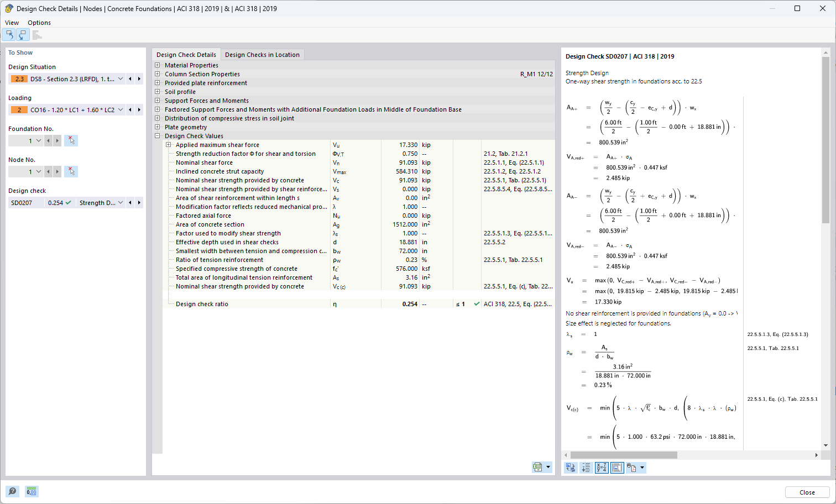
Task: Step to previous Foundation No.
Action: click(49, 141)
